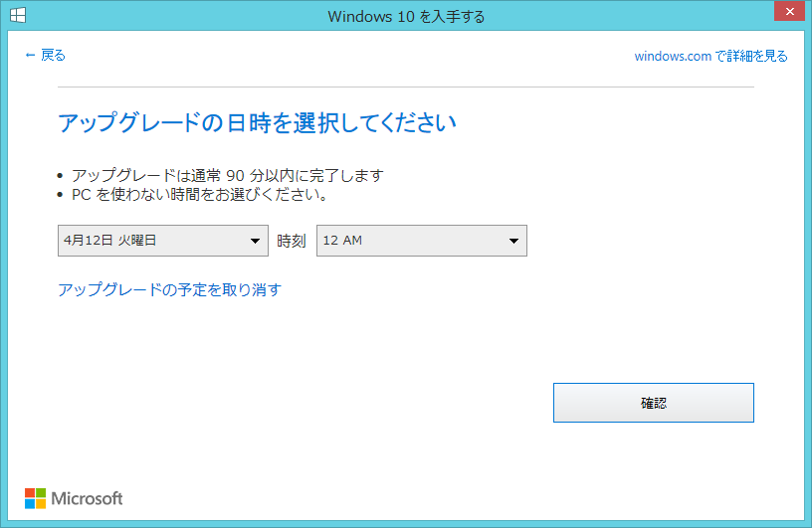Click the Windows logo icon in title bar

pos(18,15)
